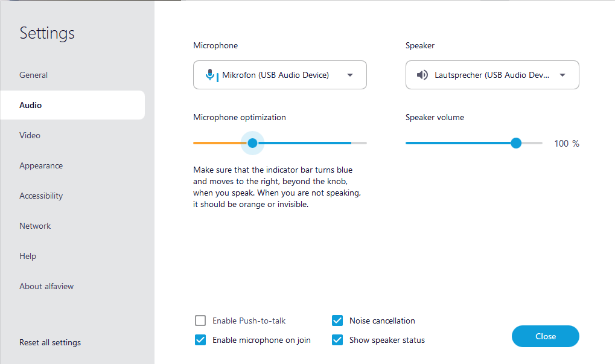The width and height of the screenshot is (615, 364).
Task: Expand the Microphone device dropdown arrow
Action: pyautogui.click(x=350, y=75)
